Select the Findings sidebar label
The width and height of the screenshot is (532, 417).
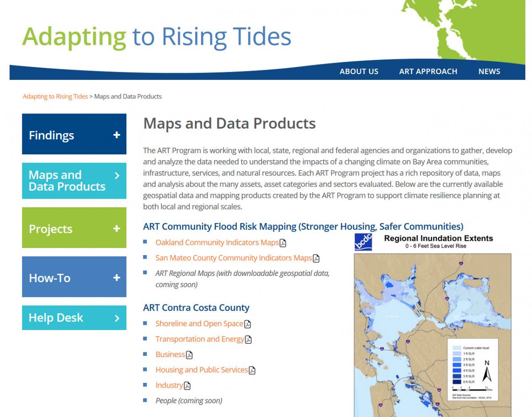click(x=51, y=135)
